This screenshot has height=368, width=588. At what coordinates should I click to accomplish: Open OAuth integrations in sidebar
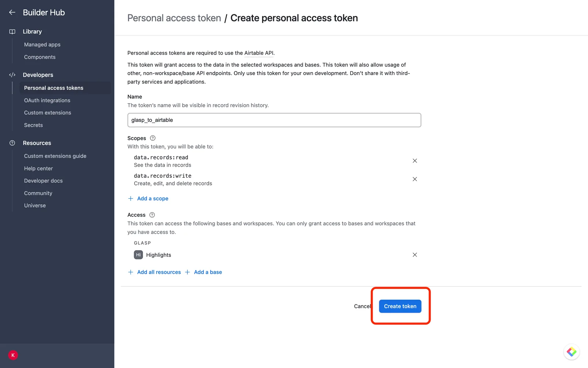coord(47,100)
